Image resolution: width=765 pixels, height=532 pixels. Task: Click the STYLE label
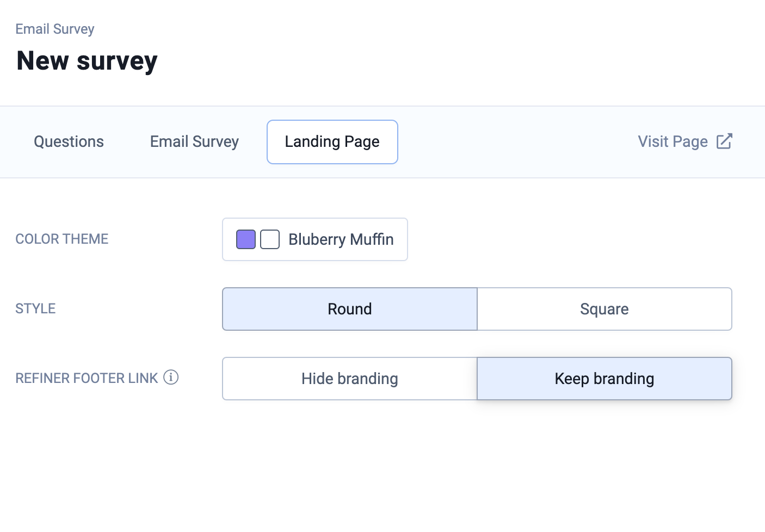(x=35, y=308)
